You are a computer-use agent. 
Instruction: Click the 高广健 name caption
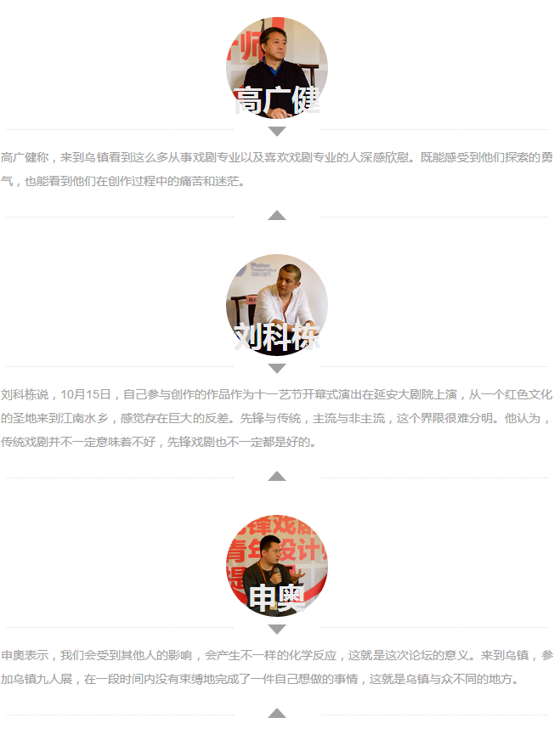click(277, 100)
